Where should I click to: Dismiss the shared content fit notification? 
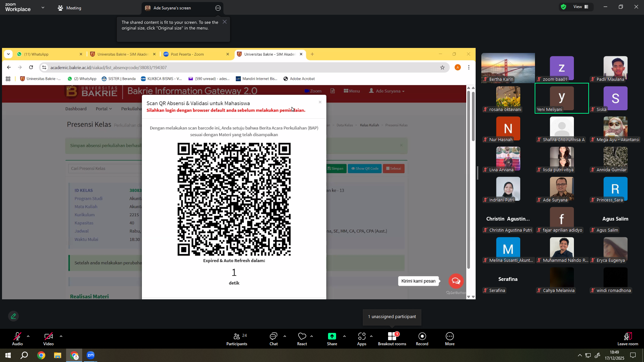point(225,22)
